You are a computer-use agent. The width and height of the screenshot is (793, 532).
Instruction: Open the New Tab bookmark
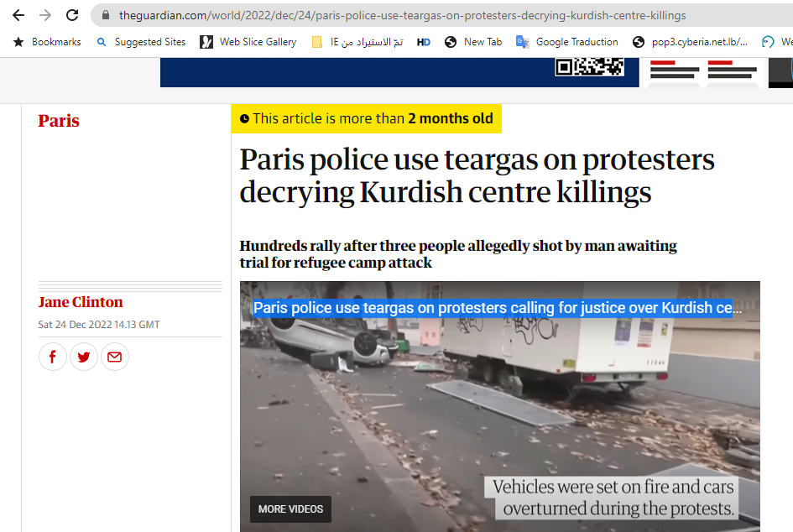pos(473,42)
